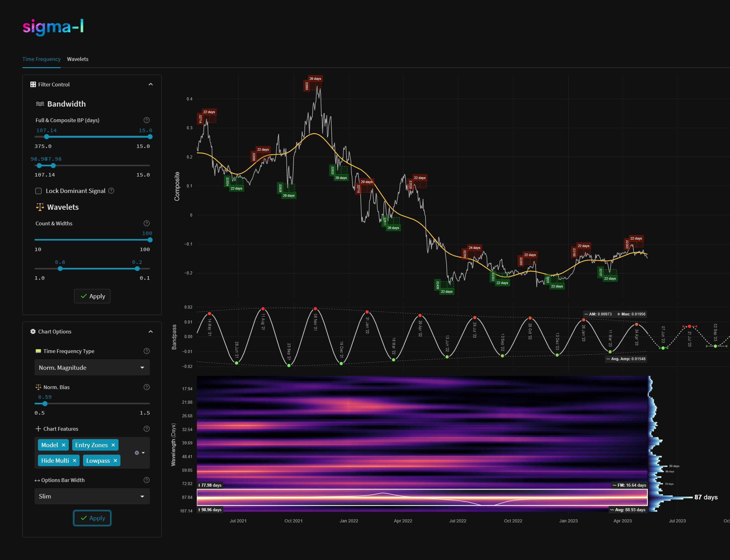Expand the Chart Features dropdown arrow
The image size is (730, 560).
click(143, 453)
